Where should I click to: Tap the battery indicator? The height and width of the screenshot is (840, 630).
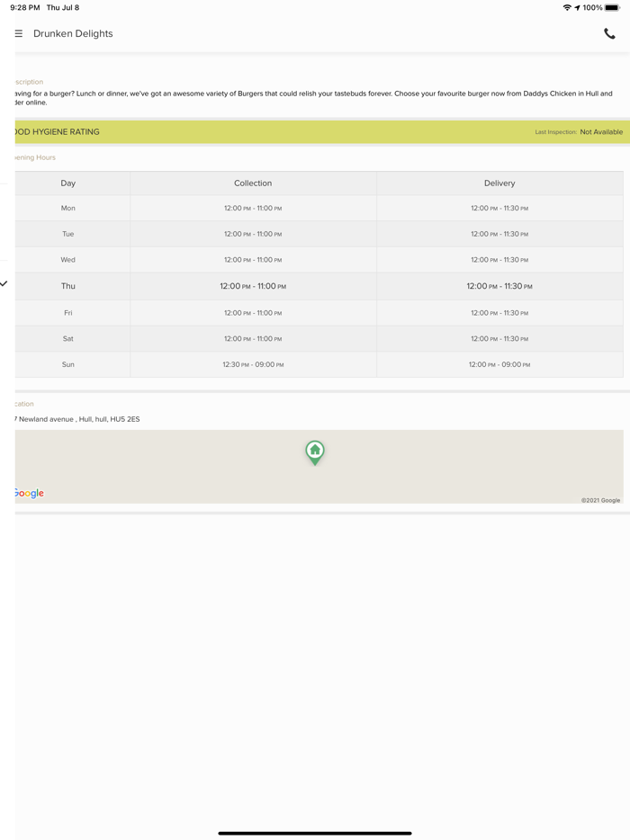click(612, 7)
